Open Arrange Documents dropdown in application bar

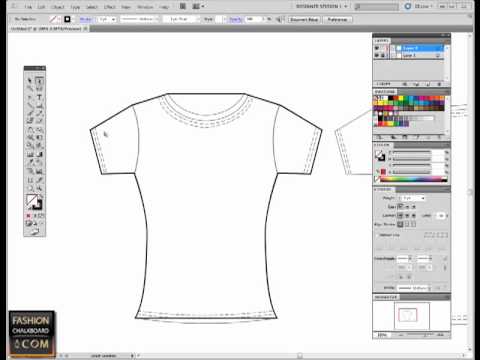pos(199,6)
